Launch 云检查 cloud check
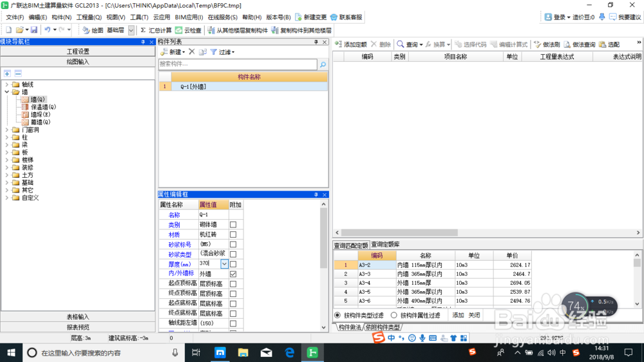The width and height of the screenshot is (644, 362). click(x=189, y=30)
